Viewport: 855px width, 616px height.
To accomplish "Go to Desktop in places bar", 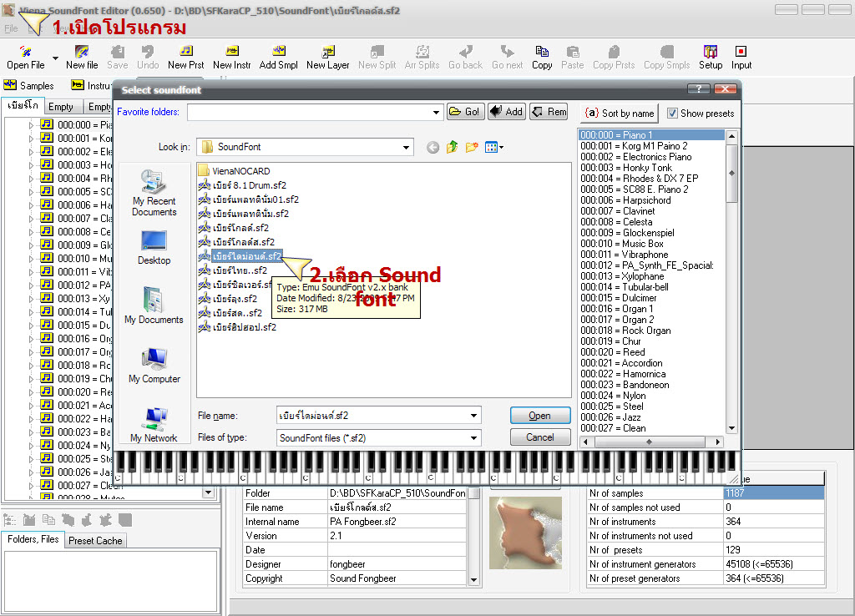I will [x=154, y=248].
